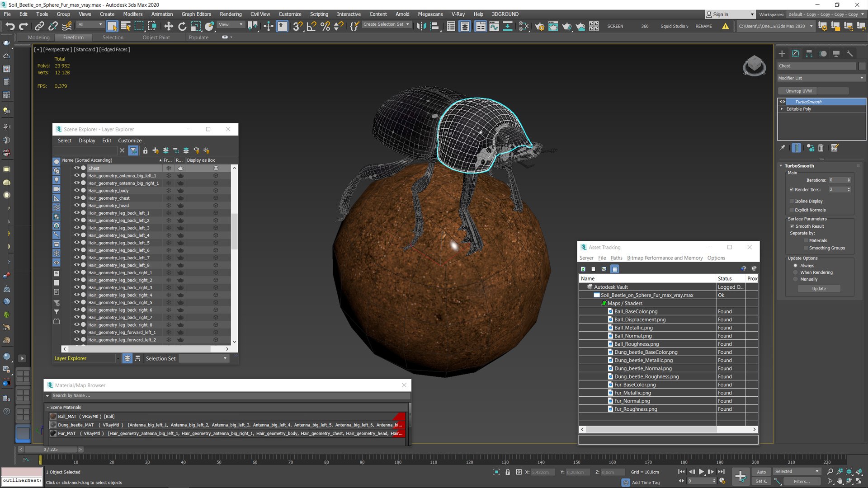This screenshot has width=868, height=488.
Task: Uncheck Smooth Result checkbox
Action: click(x=792, y=226)
